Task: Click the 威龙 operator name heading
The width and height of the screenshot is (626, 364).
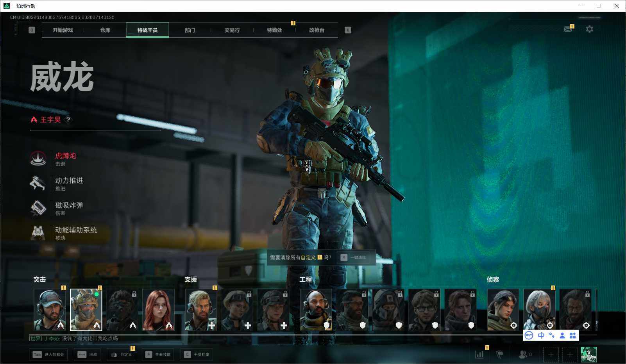Action: 62,77
